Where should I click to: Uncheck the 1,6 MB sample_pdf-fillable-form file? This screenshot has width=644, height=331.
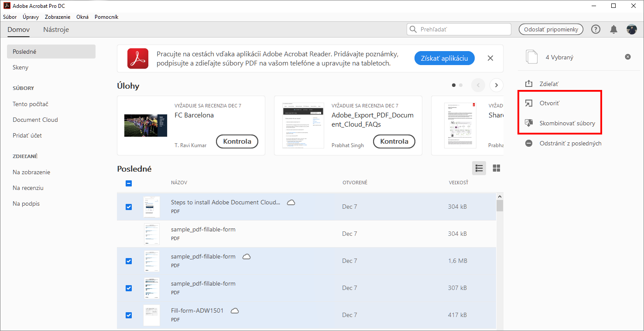tap(129, 261)
